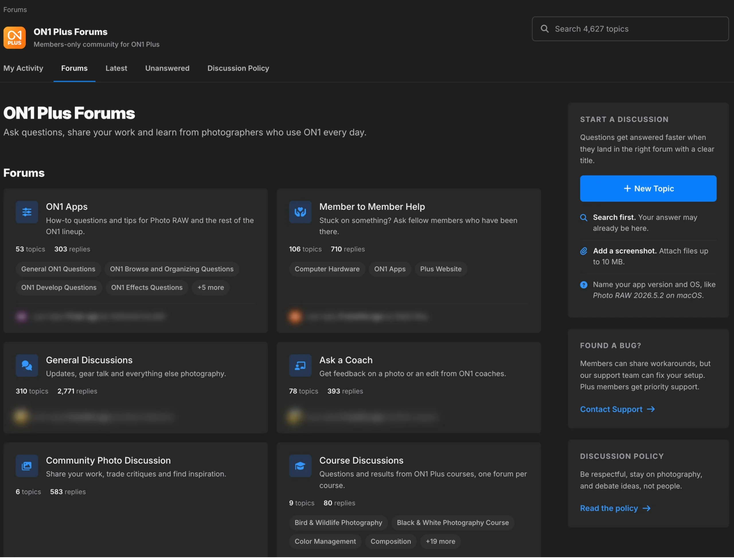734x560 pixels.
Task: Open the Unanswered tab
Action: (167, 68)
